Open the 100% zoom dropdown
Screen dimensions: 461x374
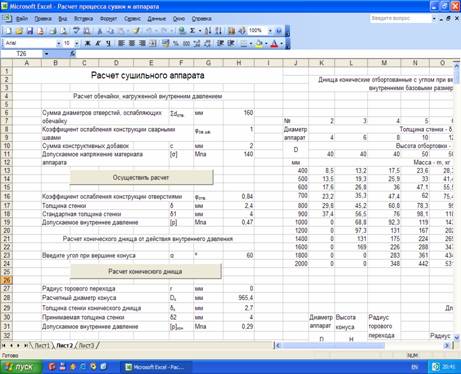pos(270,31)
